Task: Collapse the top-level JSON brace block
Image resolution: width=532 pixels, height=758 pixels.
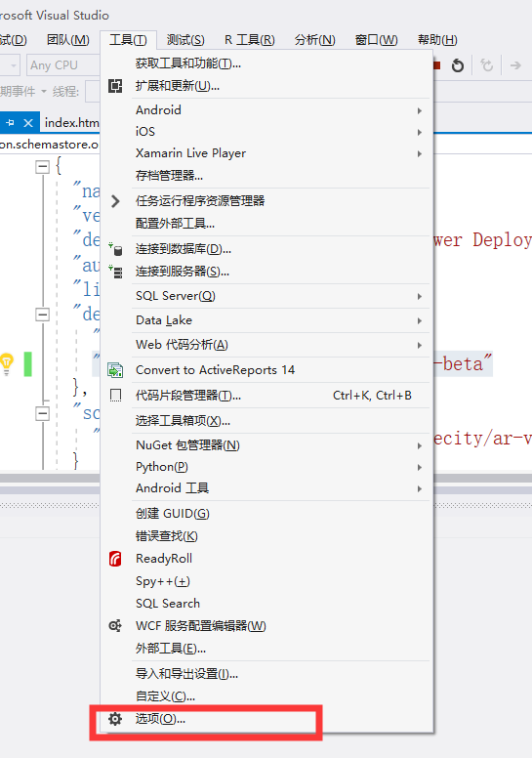Action: (43, 167)
